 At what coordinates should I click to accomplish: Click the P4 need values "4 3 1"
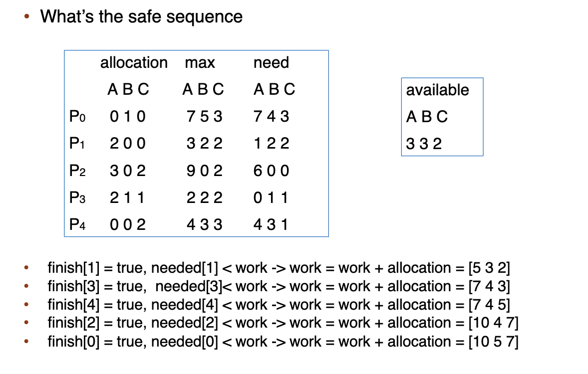tap(271, 225)
